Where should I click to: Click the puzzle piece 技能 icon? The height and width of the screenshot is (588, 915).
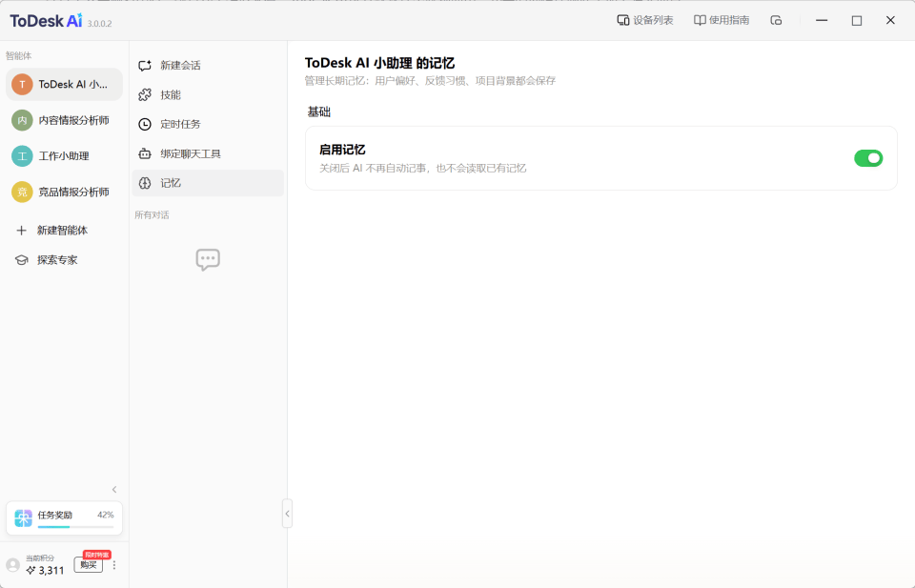145,94
